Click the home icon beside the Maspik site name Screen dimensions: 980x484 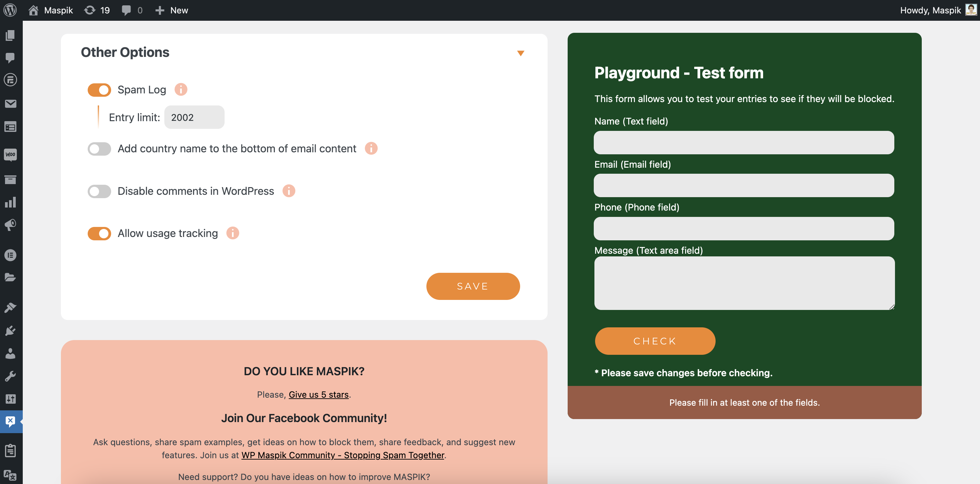tap(33, 10)
